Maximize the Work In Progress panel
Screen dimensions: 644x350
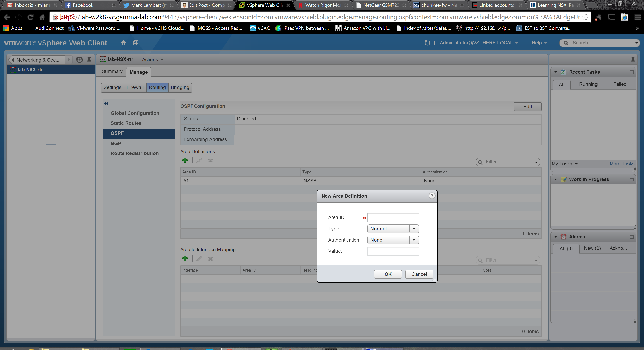click(631, 180)
